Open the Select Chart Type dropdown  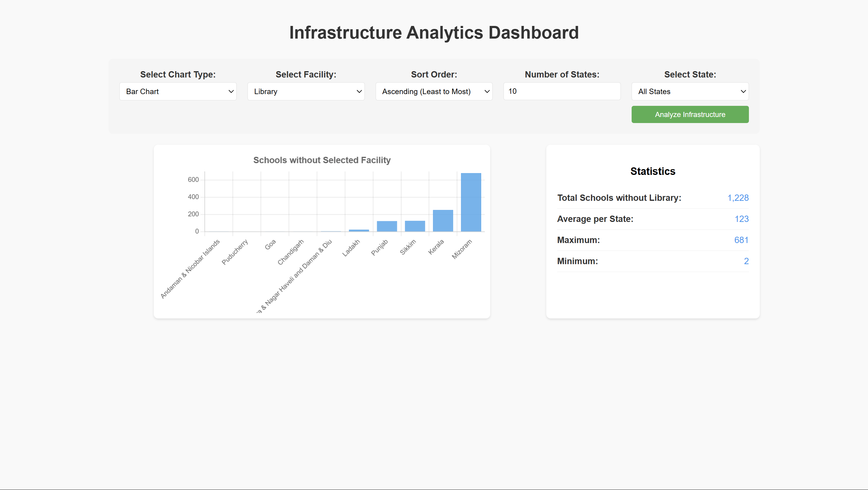(x=178, y=91)
